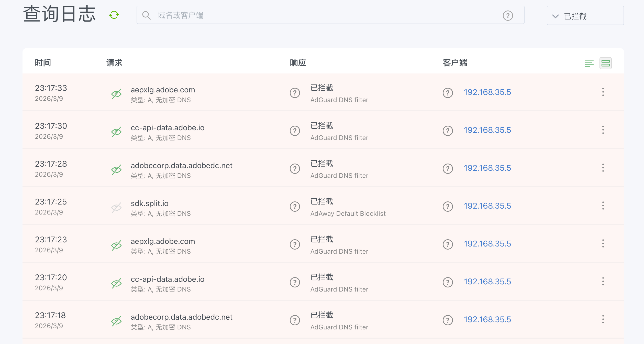Open three-dot menu for sdk.split.io row
The height and width of the screenshot is (344, 644).
[603, 206]
